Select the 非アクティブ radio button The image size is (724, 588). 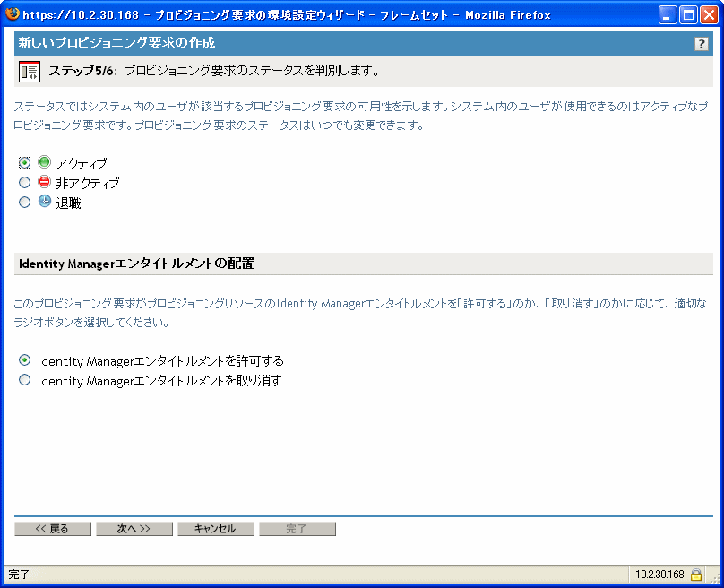[24, 183]
